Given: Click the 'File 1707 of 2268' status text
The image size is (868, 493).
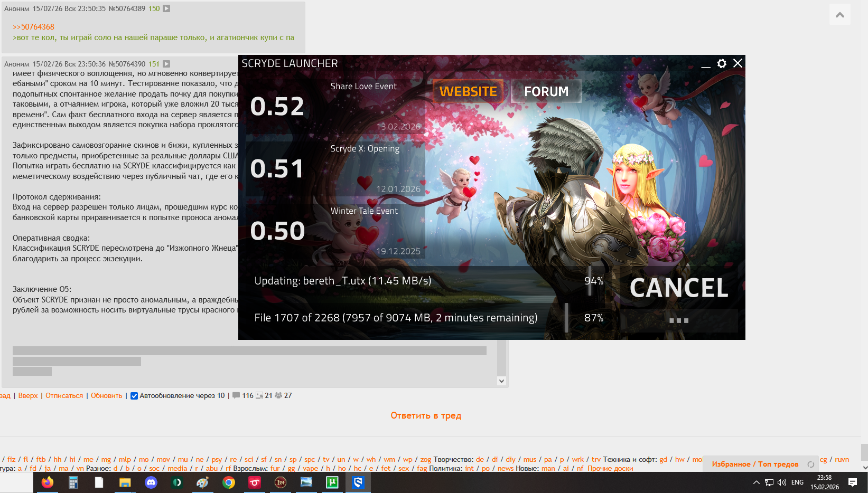Looking at the screenshot, I should click(x=396, y=318).
